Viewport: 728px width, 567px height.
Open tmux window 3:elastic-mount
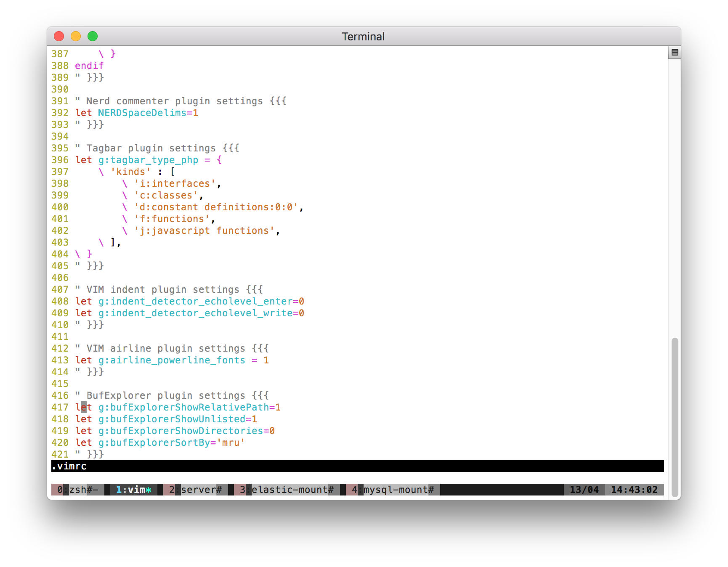pos(287,490)
